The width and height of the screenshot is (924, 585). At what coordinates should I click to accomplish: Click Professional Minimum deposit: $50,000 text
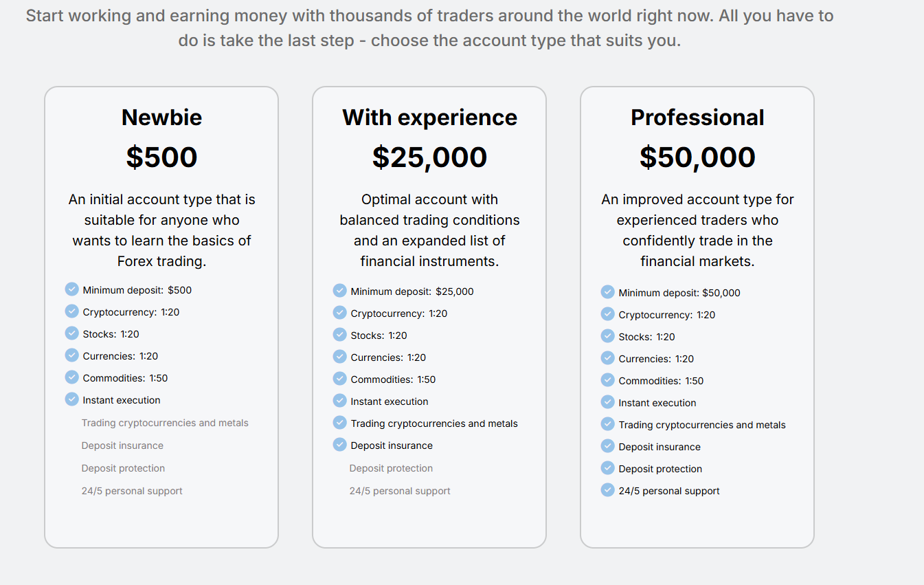pyautogui.click(x=679, y=293)
